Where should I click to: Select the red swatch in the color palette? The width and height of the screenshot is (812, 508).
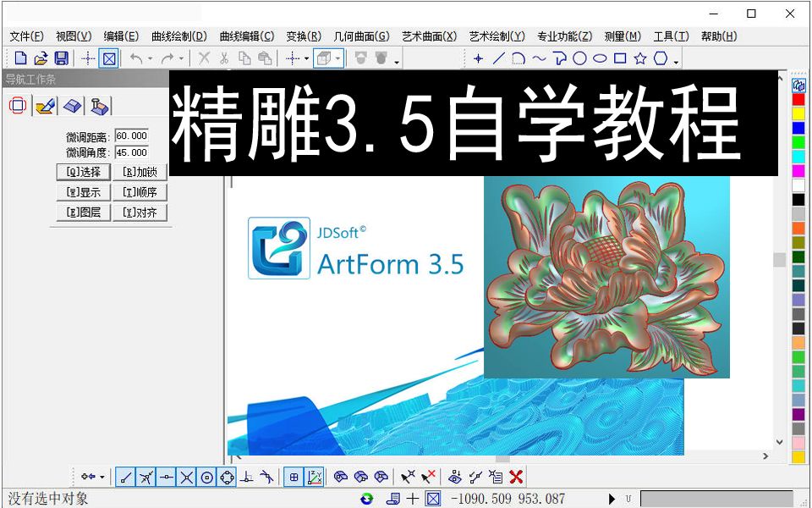[x=798, y=97]
